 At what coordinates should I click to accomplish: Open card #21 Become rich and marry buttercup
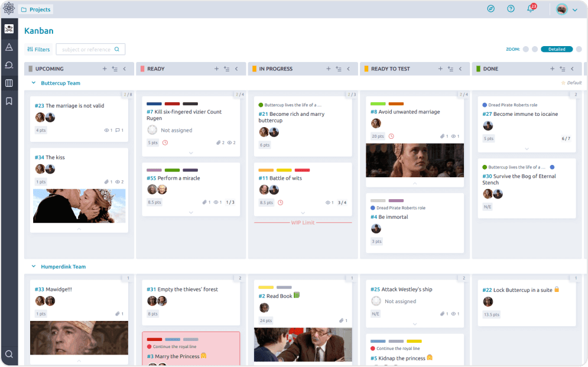[x=291, y=116]
